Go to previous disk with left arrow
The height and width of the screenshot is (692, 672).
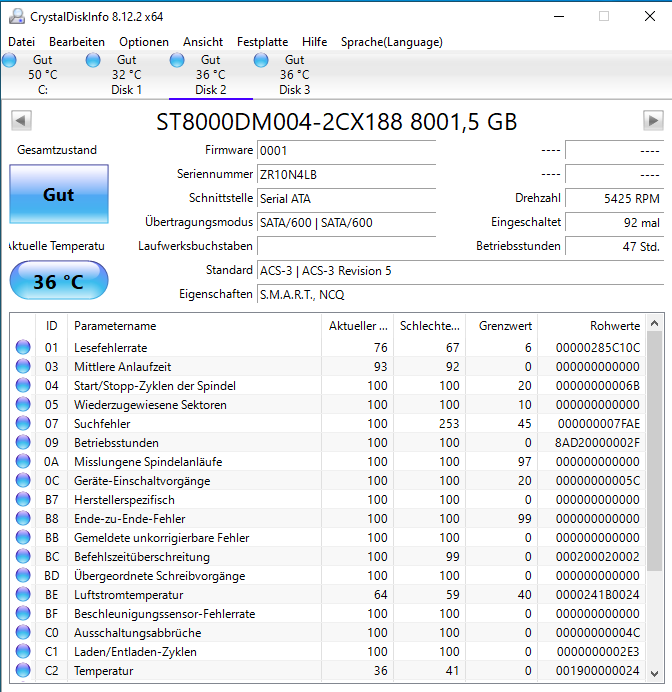(x=21, y=120)
